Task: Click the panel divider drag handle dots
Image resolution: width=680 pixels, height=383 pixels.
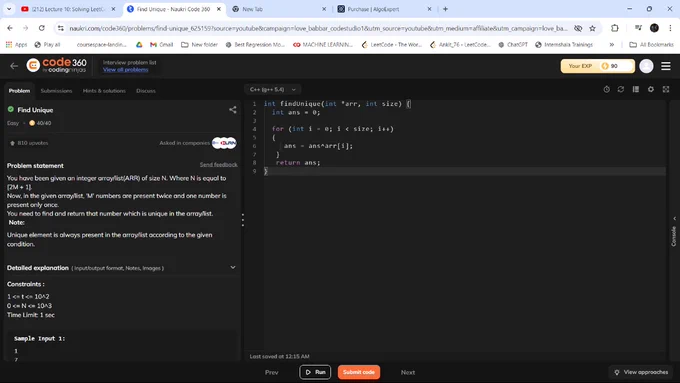Action: (242, 220)
